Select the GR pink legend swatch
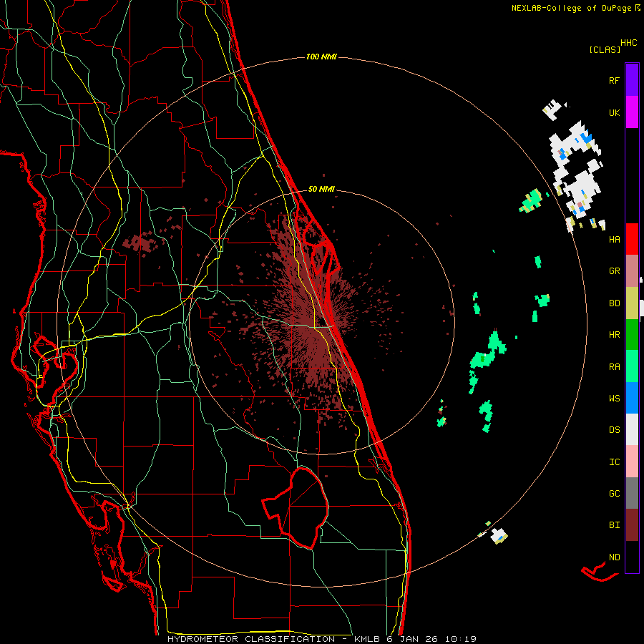Screen dimensions: 644x644 click(x=632, y=271)
